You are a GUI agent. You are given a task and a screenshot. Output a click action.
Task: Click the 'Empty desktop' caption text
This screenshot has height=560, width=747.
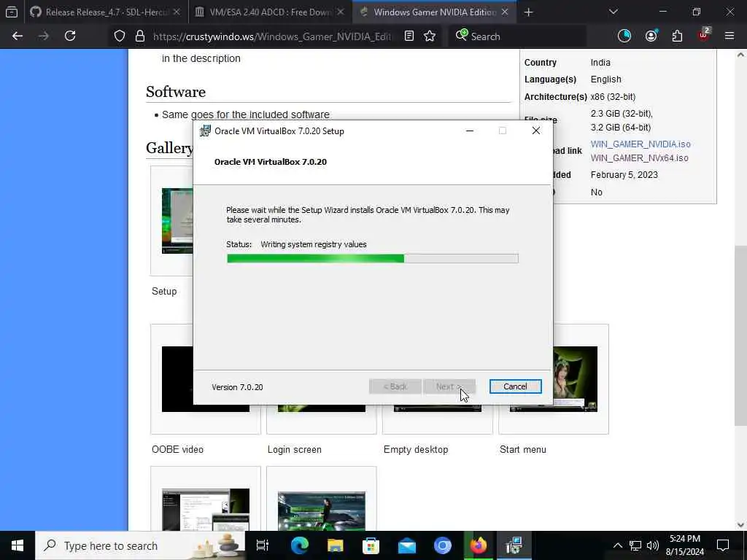tap(416, 449)
